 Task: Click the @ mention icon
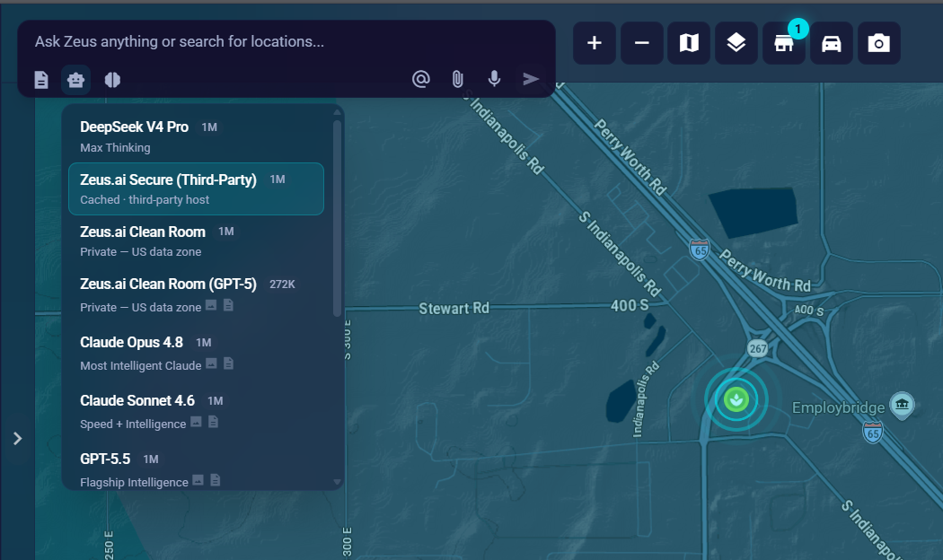pos(421,79)
